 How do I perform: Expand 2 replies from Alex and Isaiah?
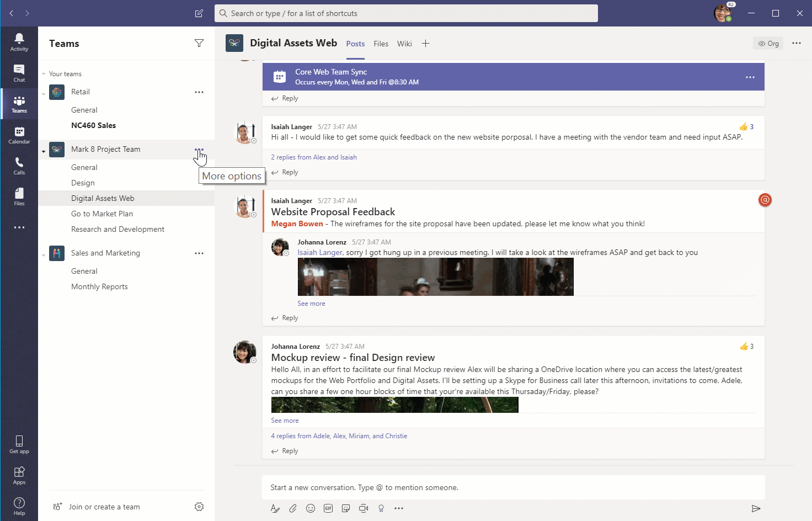pyautogui.click(x=313, y=157)
